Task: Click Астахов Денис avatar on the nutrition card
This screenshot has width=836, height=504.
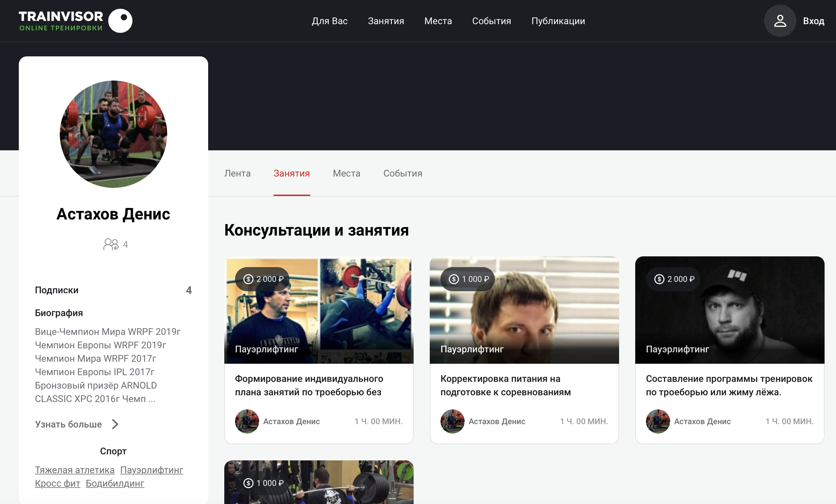Action: click(452, 421)
